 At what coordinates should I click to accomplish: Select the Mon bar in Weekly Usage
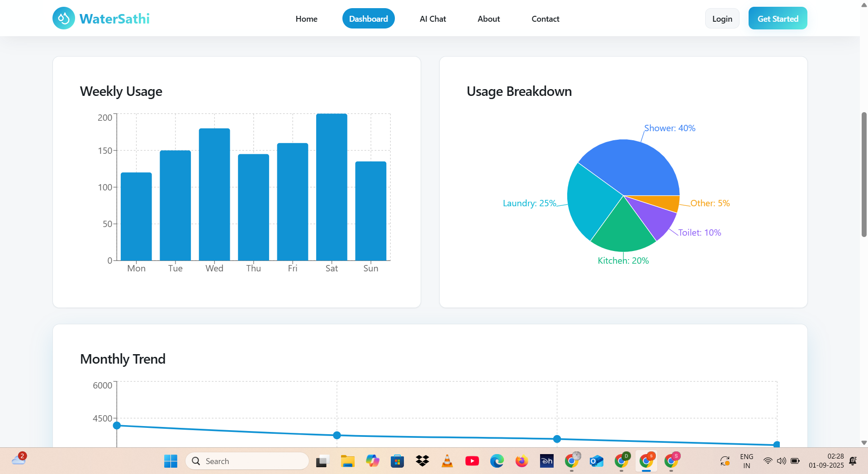click(136, 216)
